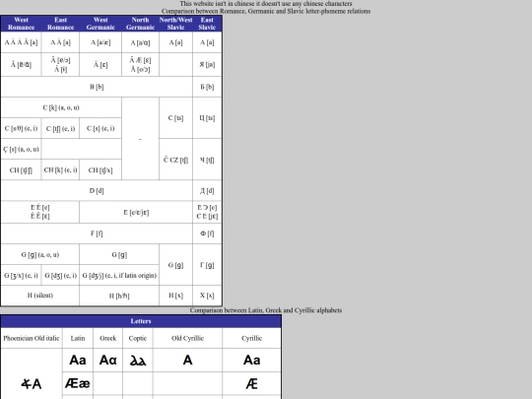
Task: Click the Romance 'E É [e] È Ê [ɛ]' cell
Action: point(40,212)
